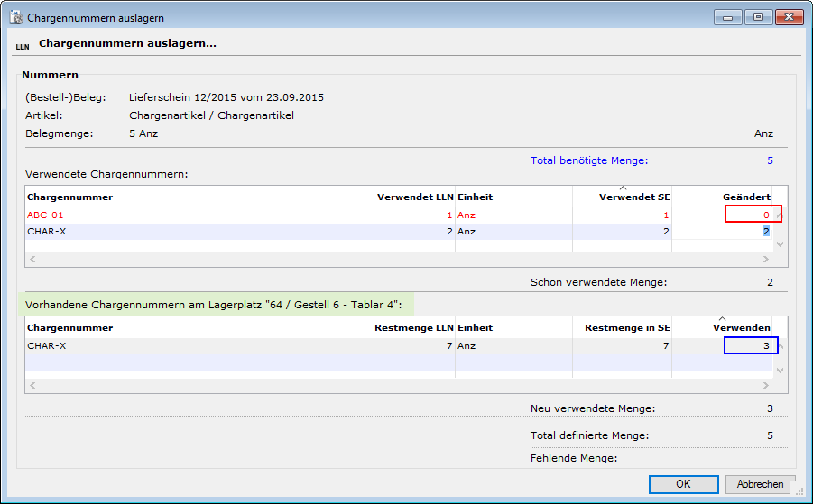Click the window icon in the title bar
Screen dimensions: 813x504
tap(15, 18)
